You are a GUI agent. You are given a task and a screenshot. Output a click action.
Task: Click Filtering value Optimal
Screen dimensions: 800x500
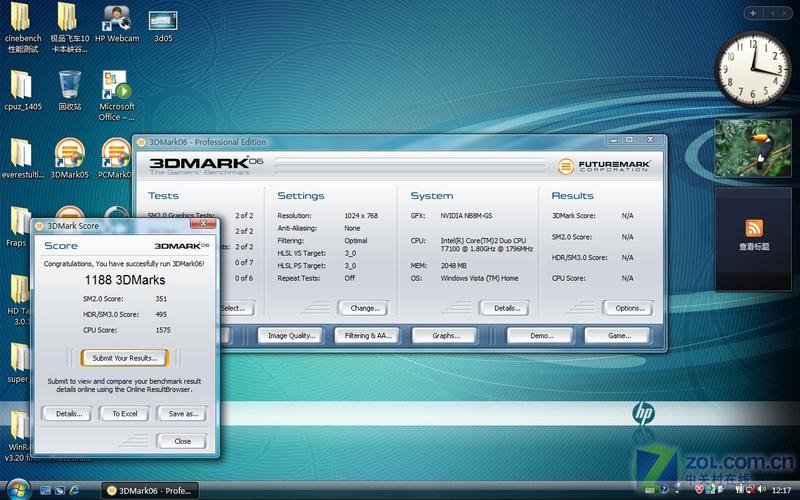(x=356, y=241)
